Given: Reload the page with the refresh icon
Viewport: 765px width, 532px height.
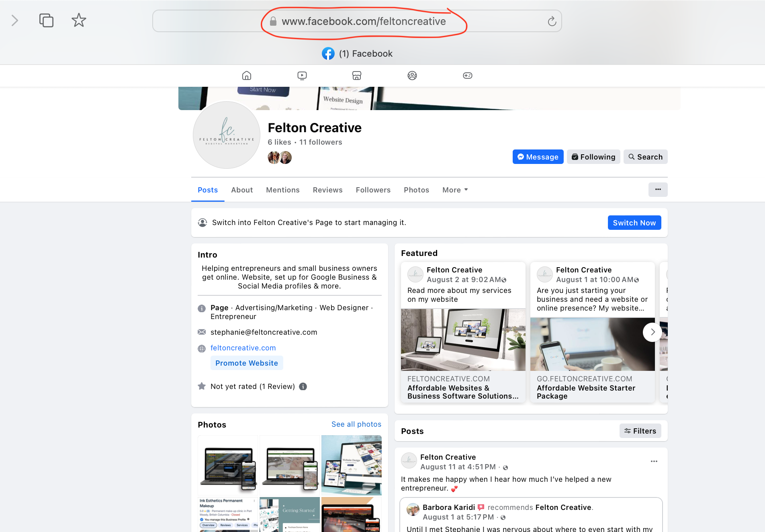Looking at the screenshot, I should 552,21.
